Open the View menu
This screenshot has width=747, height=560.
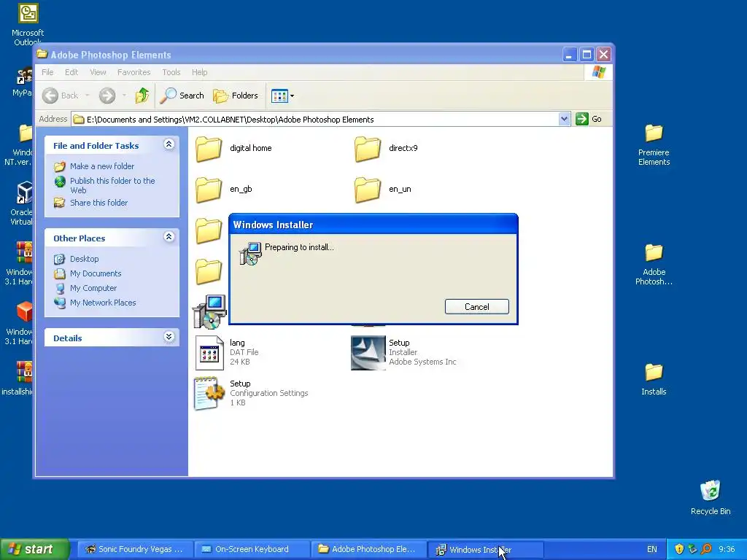click(x=98, y=72)
